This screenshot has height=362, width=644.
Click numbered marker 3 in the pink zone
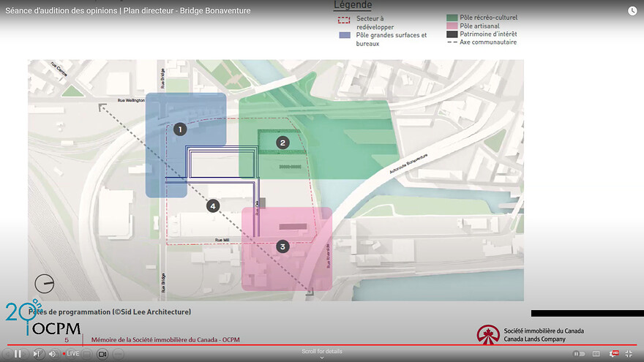(282, 246)
